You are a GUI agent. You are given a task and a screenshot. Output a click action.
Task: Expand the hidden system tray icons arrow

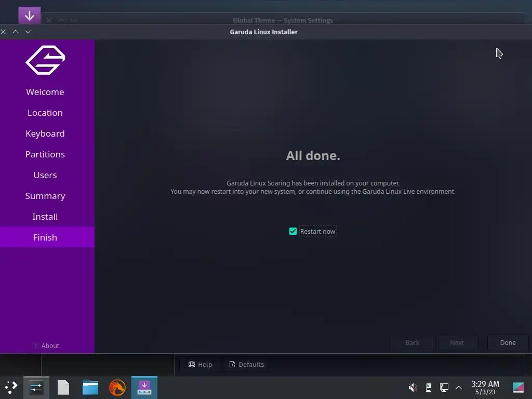coord(459,388)
